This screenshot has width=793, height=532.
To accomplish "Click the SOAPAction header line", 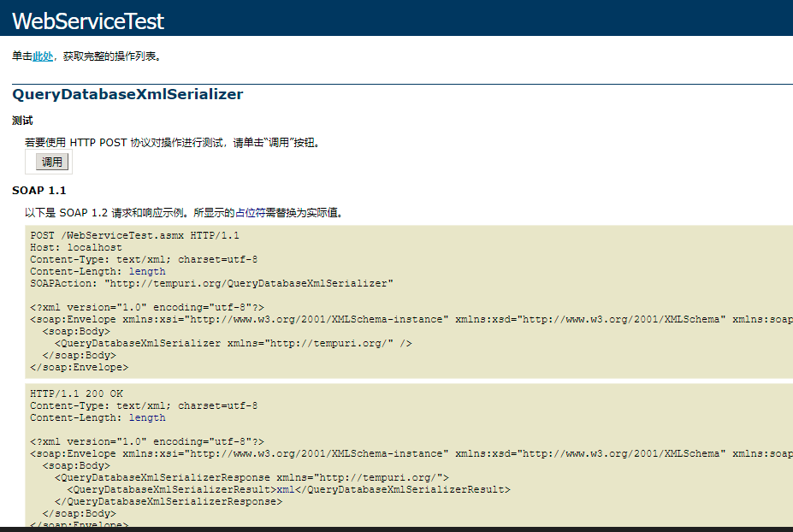I will tap(212, 283).
